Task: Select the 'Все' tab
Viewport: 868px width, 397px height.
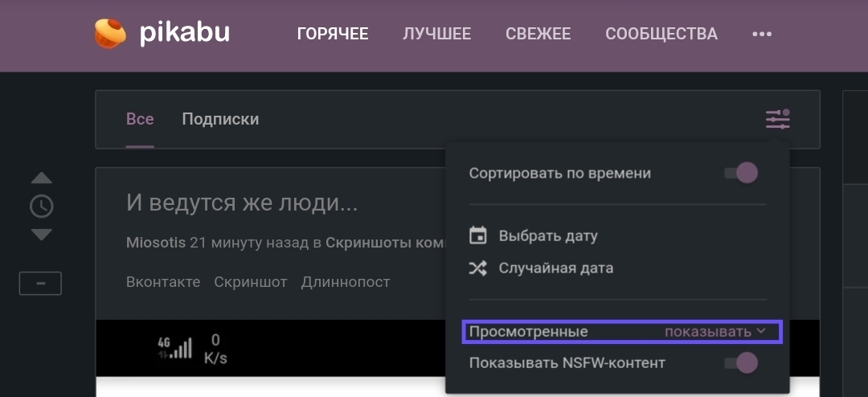Action: click(140, 119)
